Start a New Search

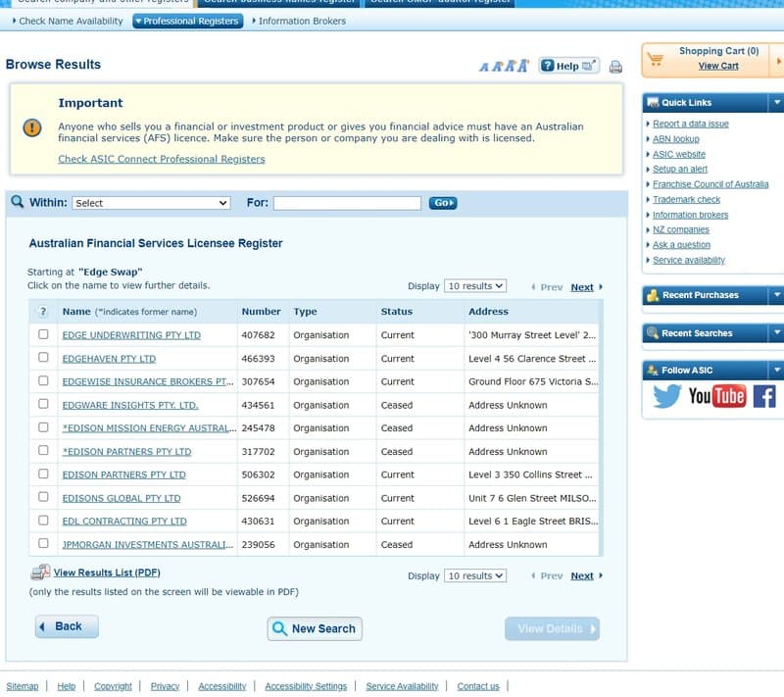(315, 628)
